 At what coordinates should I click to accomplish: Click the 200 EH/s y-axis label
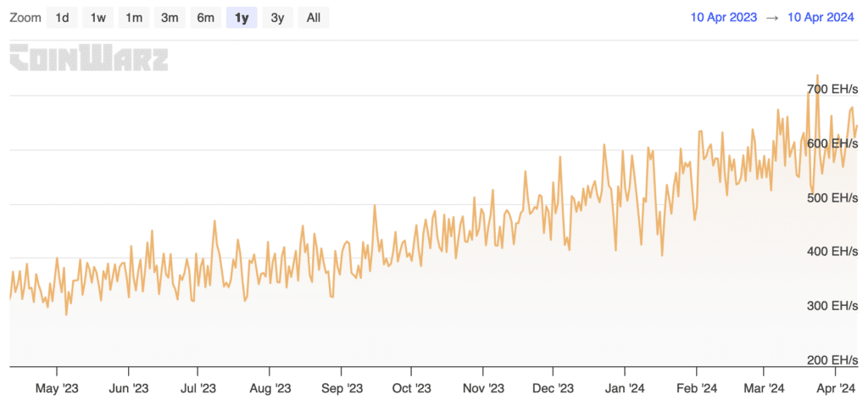click(x=831, y=360)
